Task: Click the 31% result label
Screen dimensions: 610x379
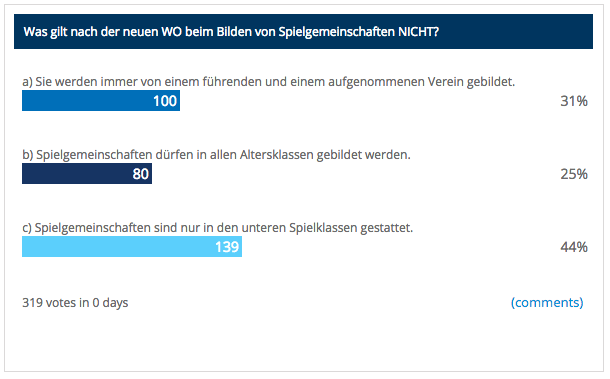Action: (574, 101)
